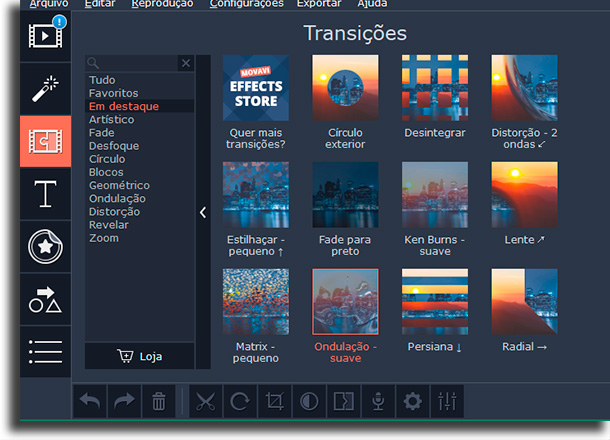610x440 pixels.
Task: Open the Arquivo menu
Action: tap(49, 4)
